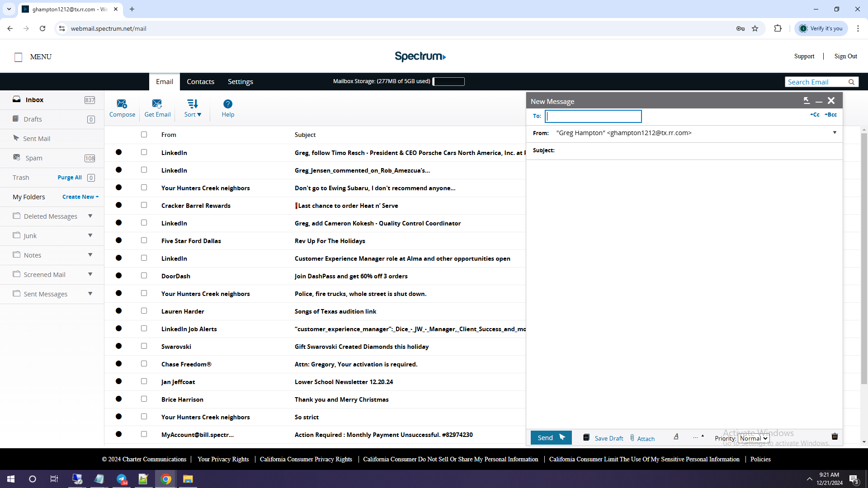Select the checkbox for Lauren Harder's email
Image resolution: width=868 pixels, height=488 pixels.
pos(144,311)
